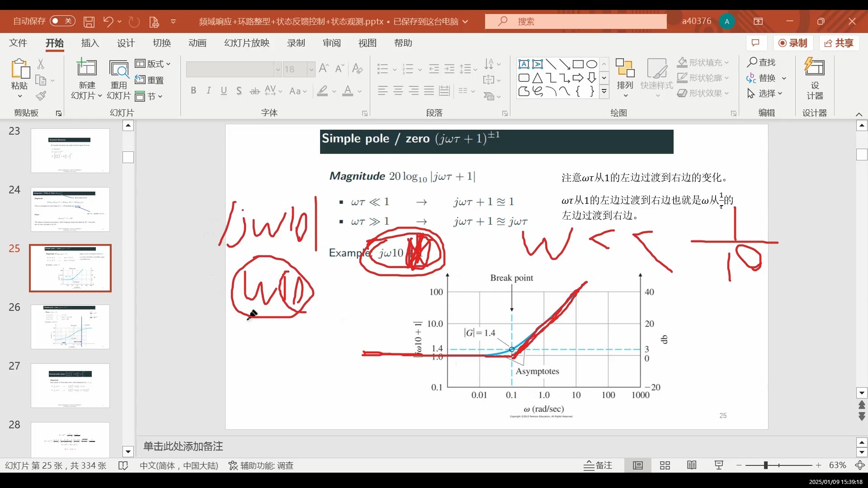868x488 pixels.
Task: Open Reading View from status bar
Action: [x=692, y=465]
